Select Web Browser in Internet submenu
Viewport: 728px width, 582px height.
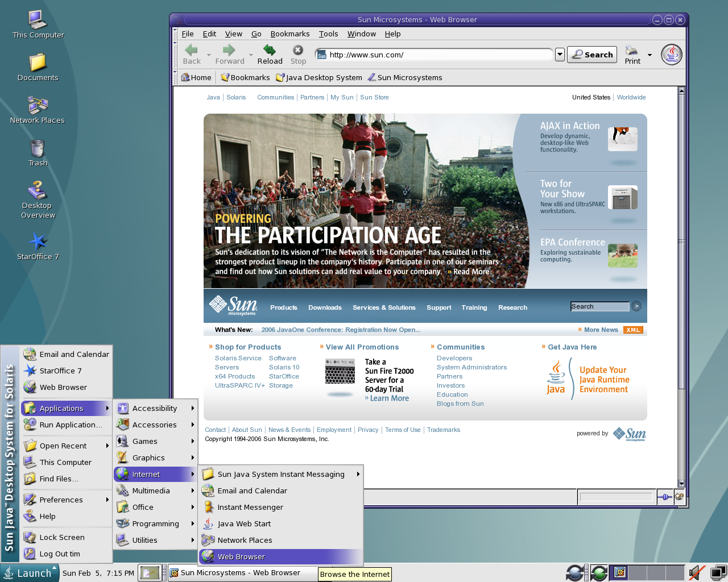pos(280,556)
